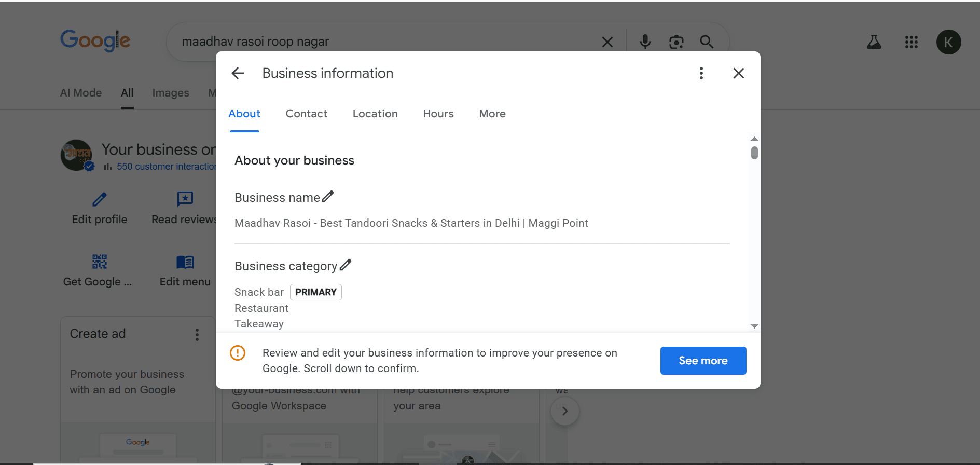Go to the Google logo homepage

point(95,40)
